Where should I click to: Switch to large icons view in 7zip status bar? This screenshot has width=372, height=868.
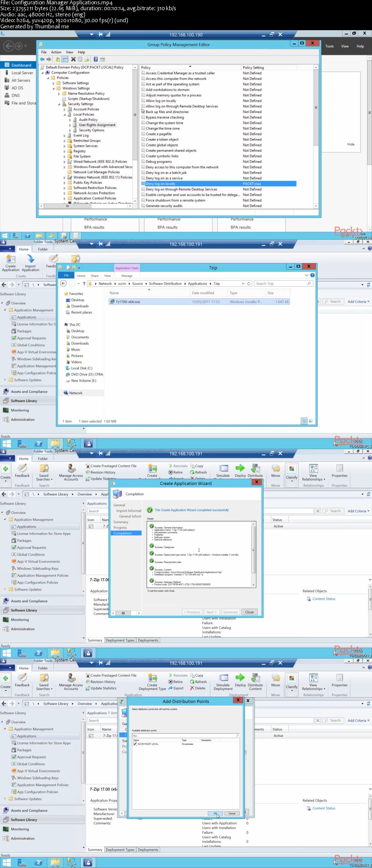(311, 421)
